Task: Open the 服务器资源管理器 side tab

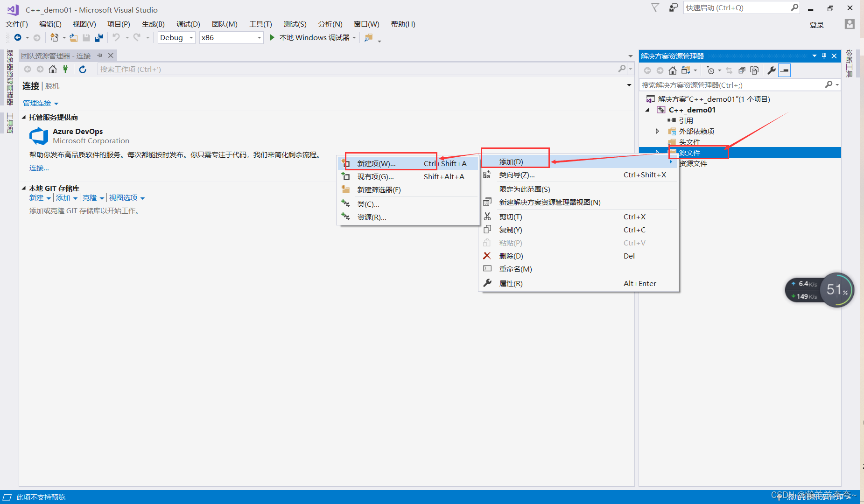Action: [9, 77]
